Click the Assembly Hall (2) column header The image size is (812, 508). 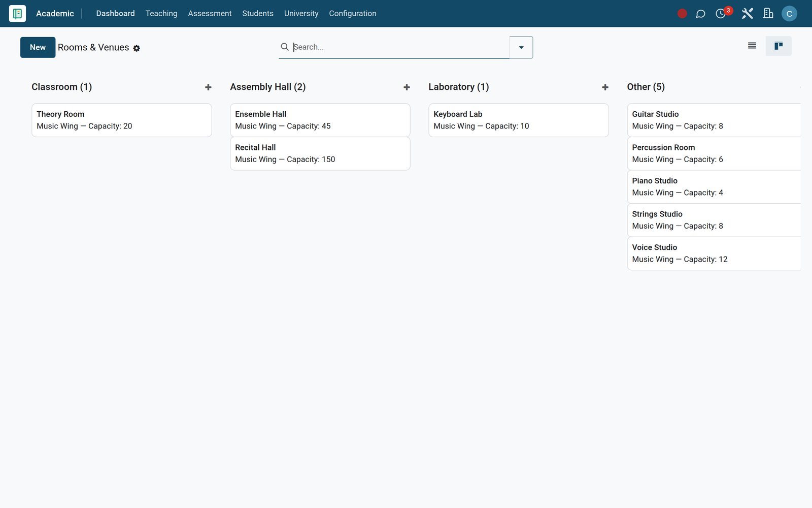(x=267, y=87)
